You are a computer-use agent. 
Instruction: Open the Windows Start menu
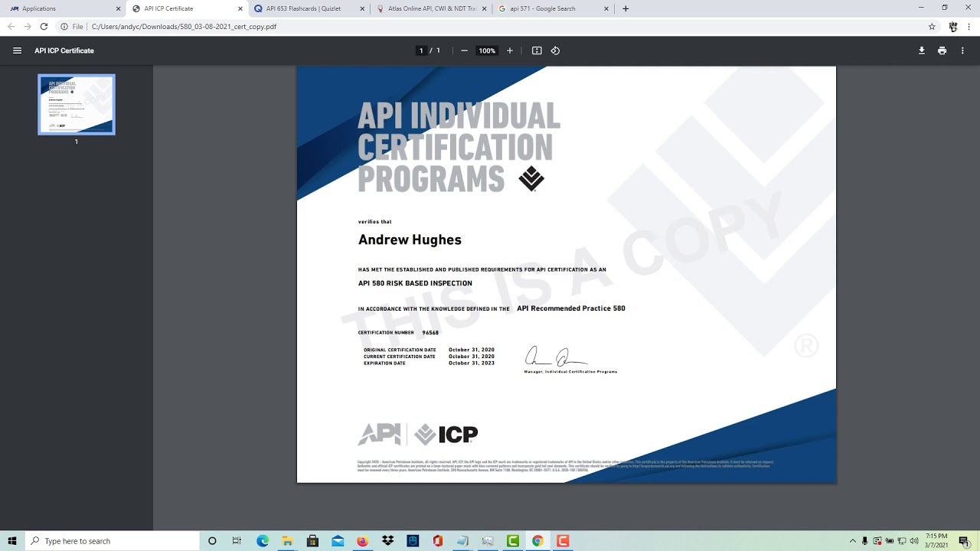click(x=12, y=541)
